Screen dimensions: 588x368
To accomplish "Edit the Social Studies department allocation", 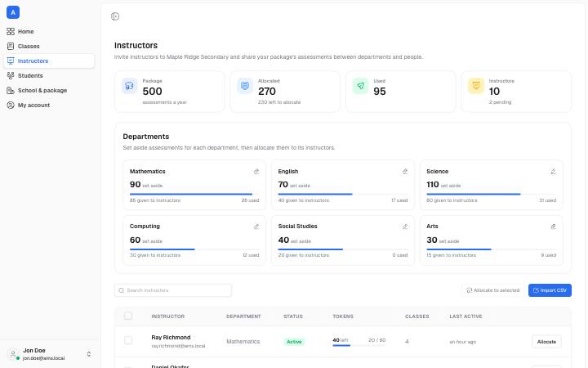I will pos(404,227).
